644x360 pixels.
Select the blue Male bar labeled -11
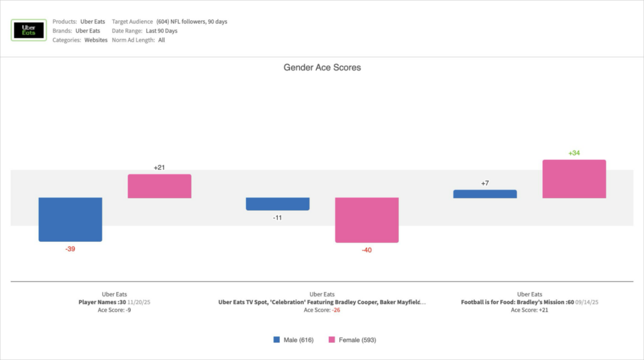(277, 204)
